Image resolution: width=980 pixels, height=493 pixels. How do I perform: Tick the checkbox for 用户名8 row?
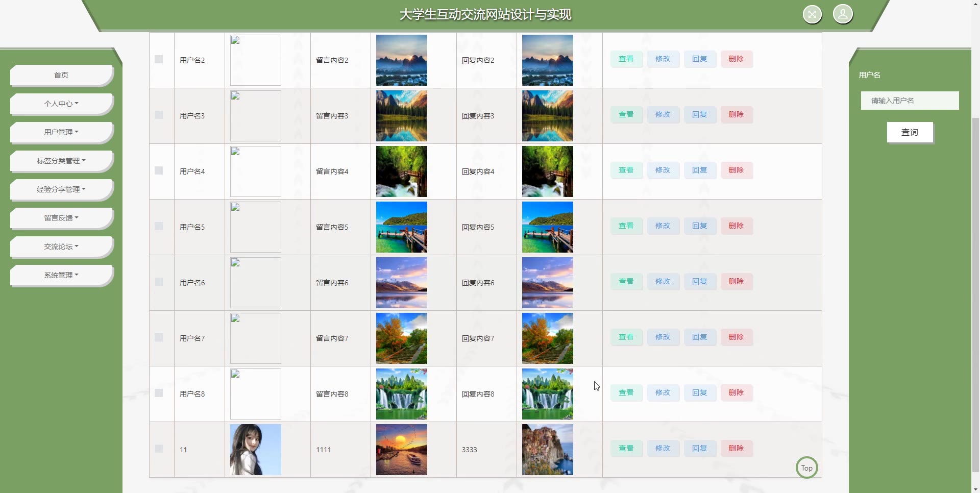[x=159, y=393]
